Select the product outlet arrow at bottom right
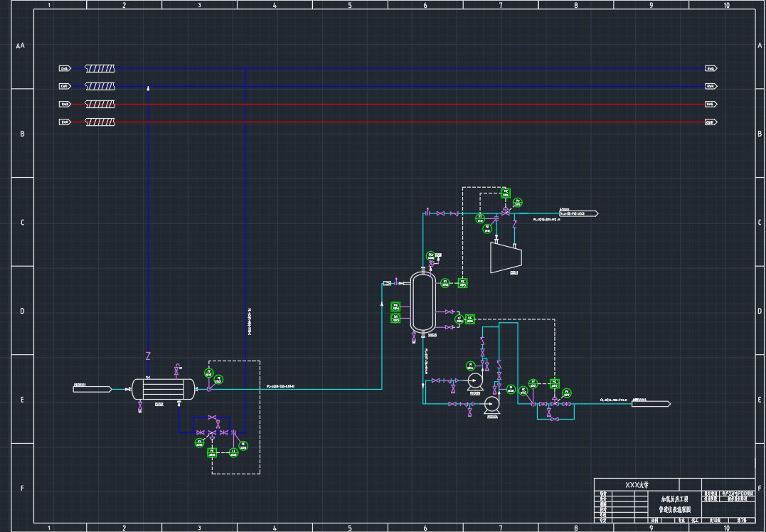This screenshot has height=532, width=766. point(651,404)
